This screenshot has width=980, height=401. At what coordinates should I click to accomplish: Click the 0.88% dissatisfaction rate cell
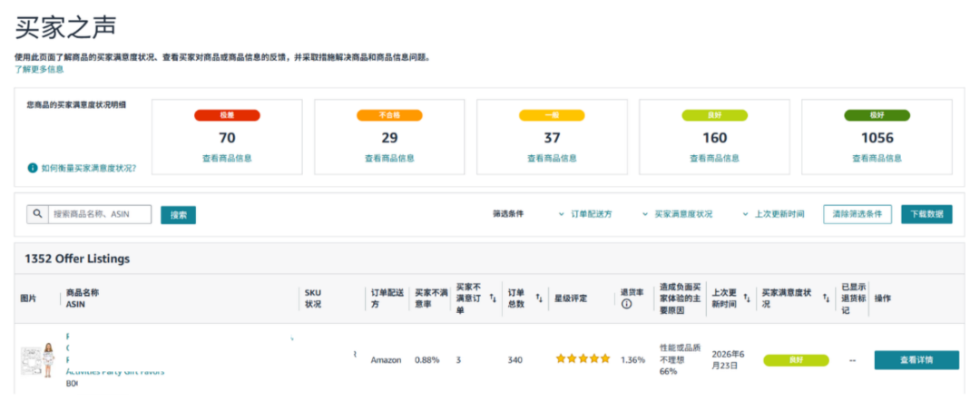point(426,360)
